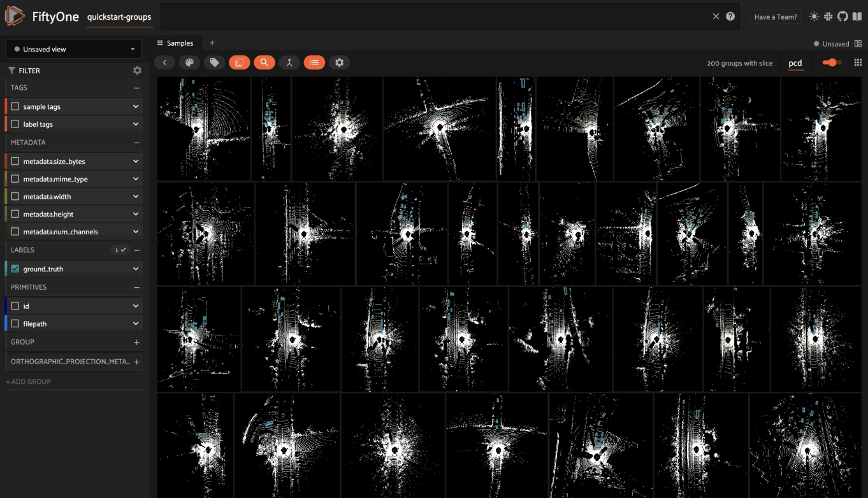Click the Unsaved status at top right

(832, 44)
